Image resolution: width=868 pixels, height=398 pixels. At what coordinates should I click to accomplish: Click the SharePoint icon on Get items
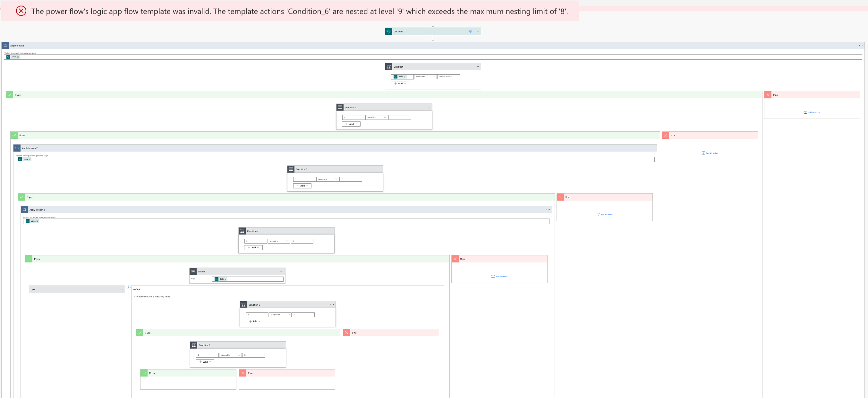click(388, 31)
